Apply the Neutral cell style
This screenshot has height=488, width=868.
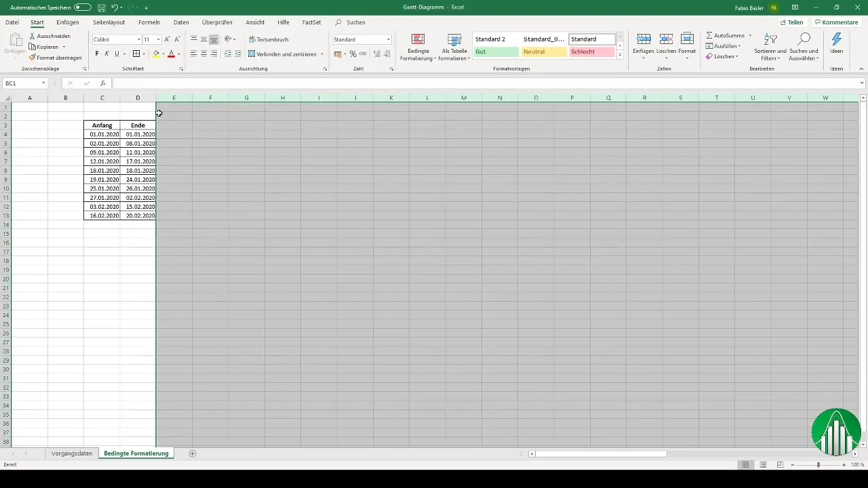point(544,52)
